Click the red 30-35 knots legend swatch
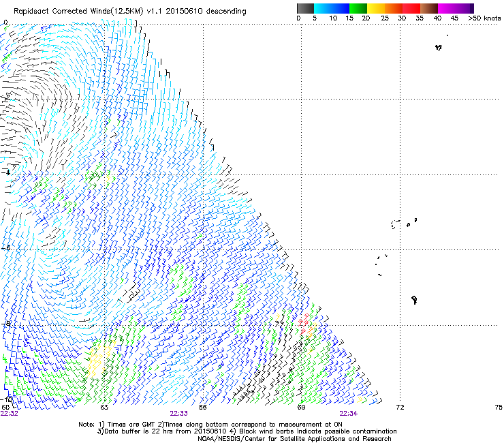Viewport: 504px width, 443px height. click(411, 8)
